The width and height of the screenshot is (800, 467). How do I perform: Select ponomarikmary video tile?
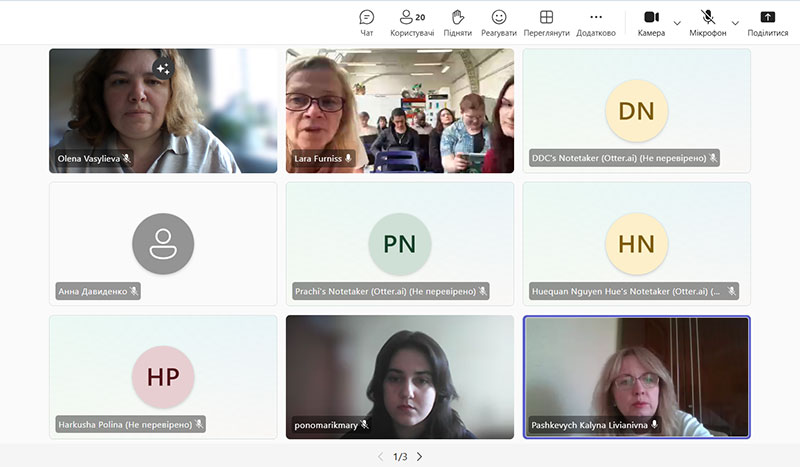(x=400, y=377)
